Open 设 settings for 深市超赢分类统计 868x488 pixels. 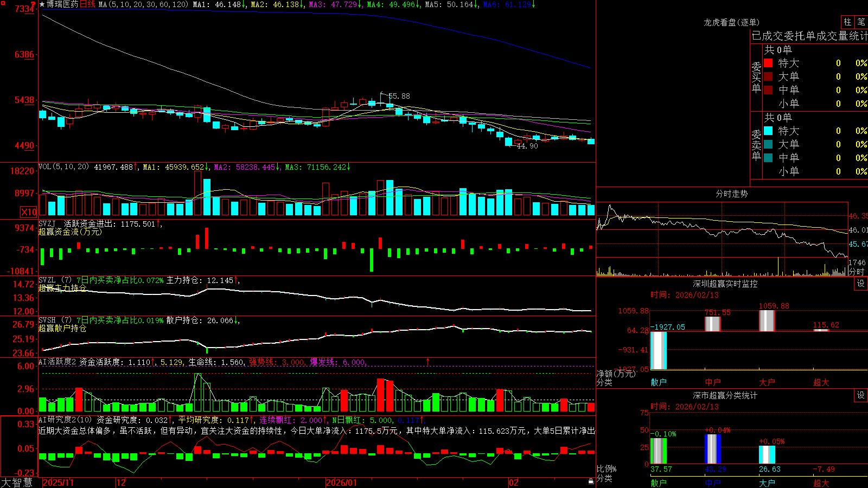coord(861,395)
